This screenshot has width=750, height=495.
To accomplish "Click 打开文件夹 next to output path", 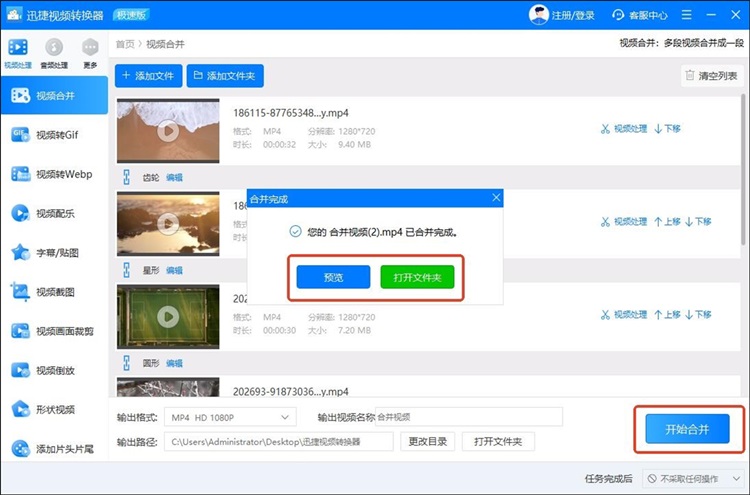I will (498, 441).
